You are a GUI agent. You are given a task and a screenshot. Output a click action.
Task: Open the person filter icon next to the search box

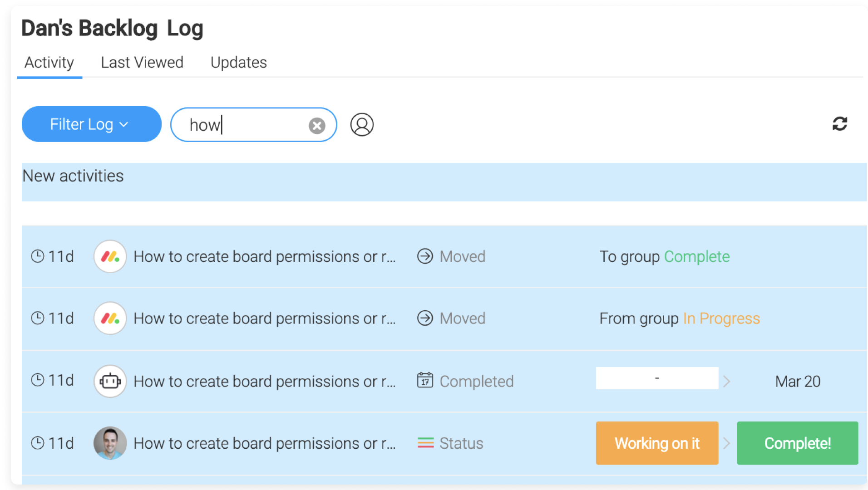(362, 125)
